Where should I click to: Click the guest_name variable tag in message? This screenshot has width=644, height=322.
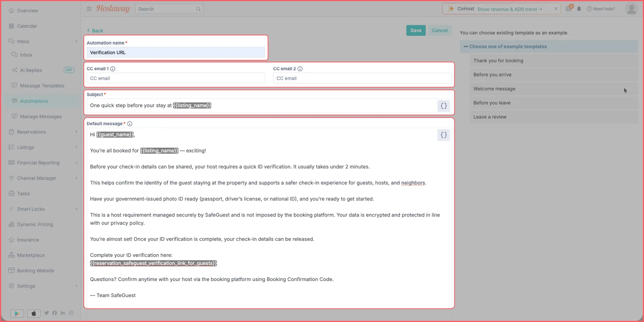pyautogui.click(x=115, y=135)
